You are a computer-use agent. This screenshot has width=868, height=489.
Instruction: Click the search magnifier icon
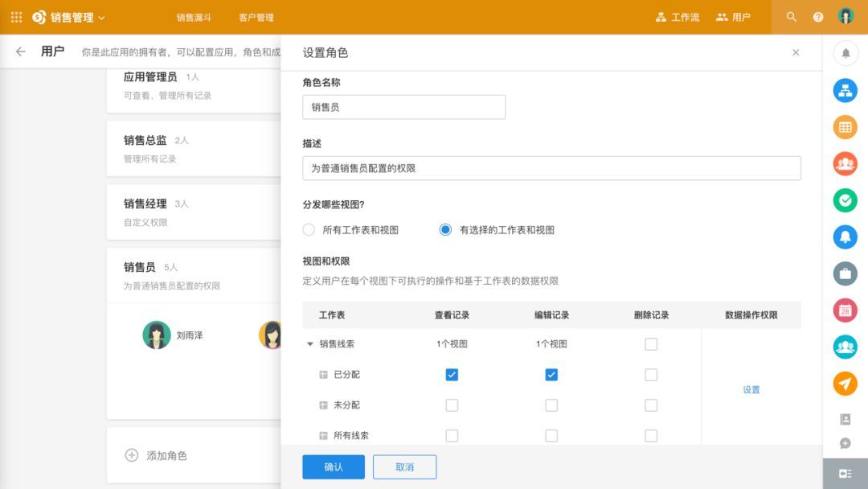tap(792, 17)
